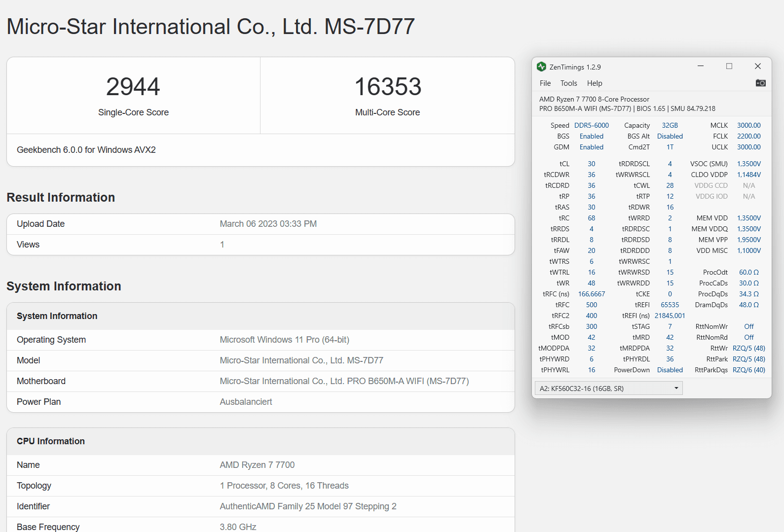Click the RttNomWr Off value
The image size is (784, 532).
749,326
